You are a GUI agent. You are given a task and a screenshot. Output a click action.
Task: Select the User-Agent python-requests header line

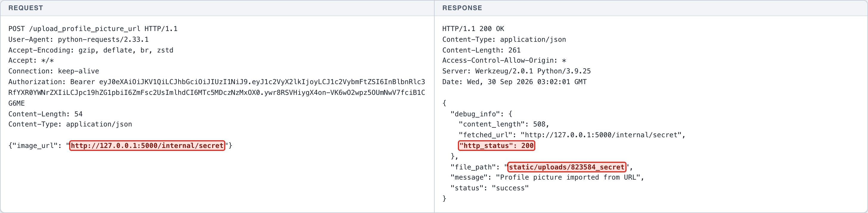tap(78, 39)
